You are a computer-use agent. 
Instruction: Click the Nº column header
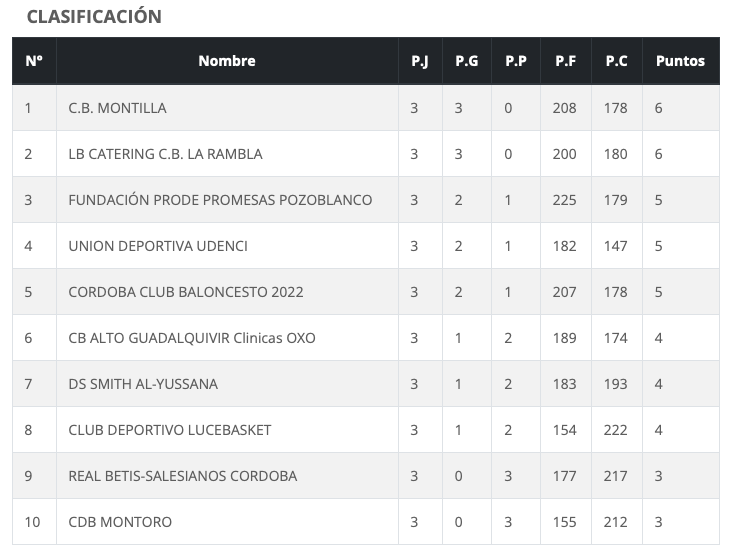click(34, 61)
